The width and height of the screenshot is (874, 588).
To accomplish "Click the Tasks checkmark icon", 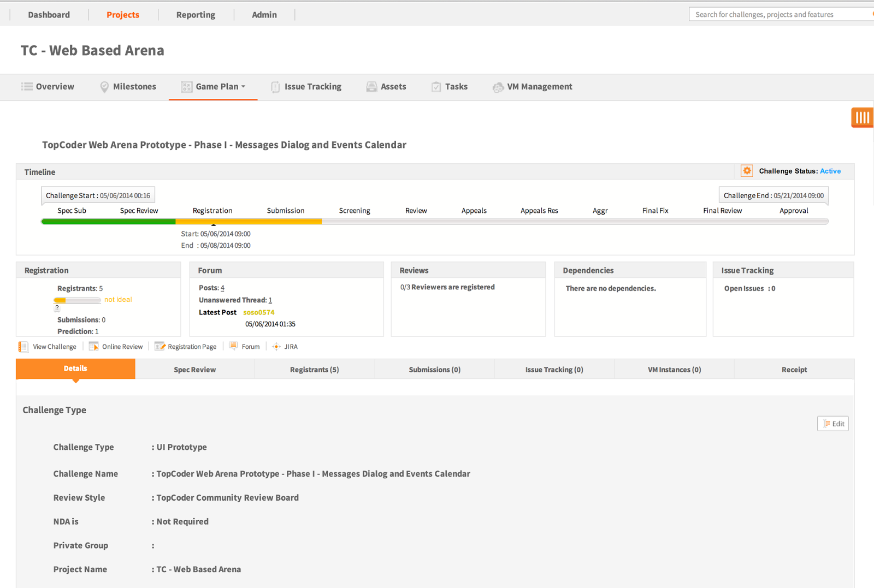I will 436,87.
